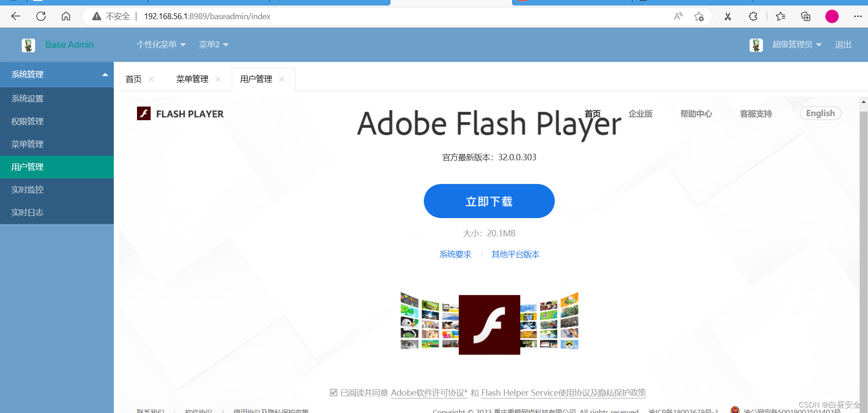This screenshot has height=413, width=868.
Task: Click 首页 in Flash page navigation
Action: pyautogui.click(x=593, y=114)
